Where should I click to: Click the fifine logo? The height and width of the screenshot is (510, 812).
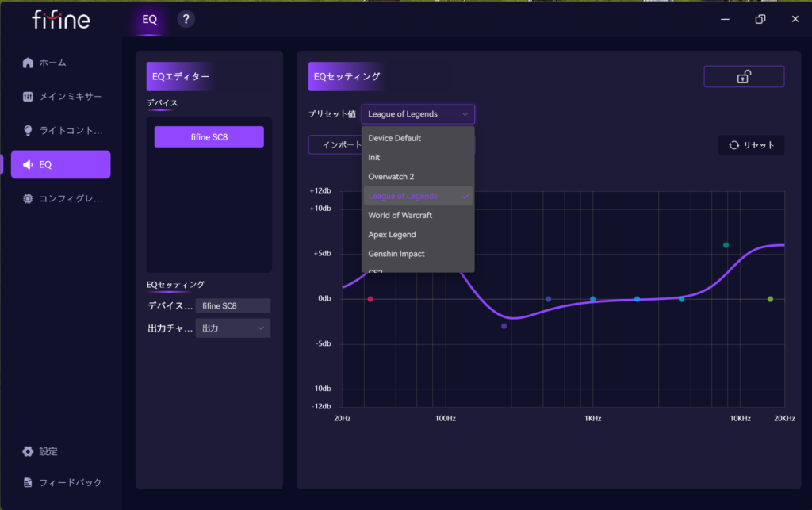point(60,20)
